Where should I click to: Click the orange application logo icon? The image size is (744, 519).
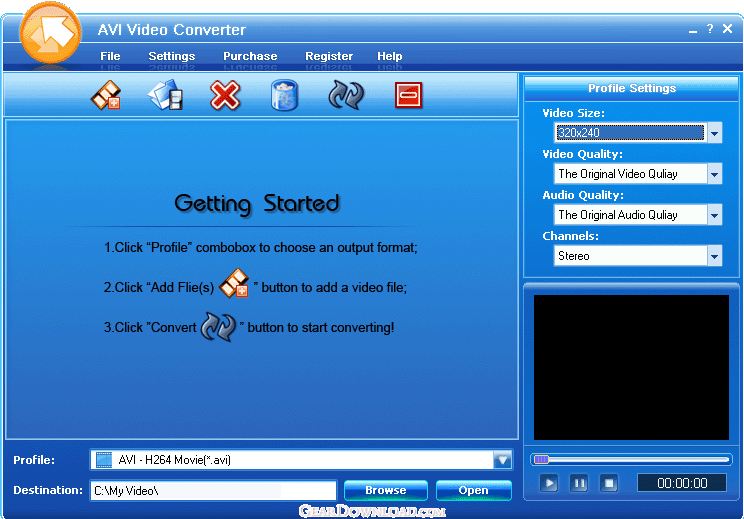click(x=50, y=33)
